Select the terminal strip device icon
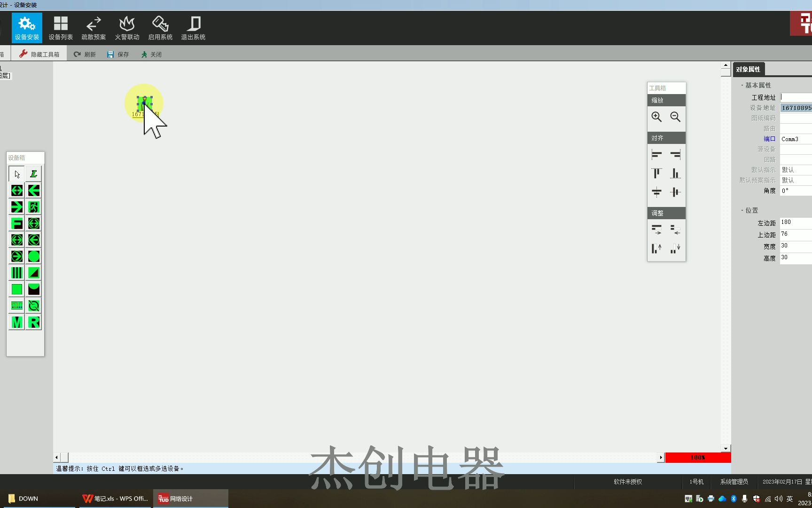This screenshot has width=812, height=508. 17,306
